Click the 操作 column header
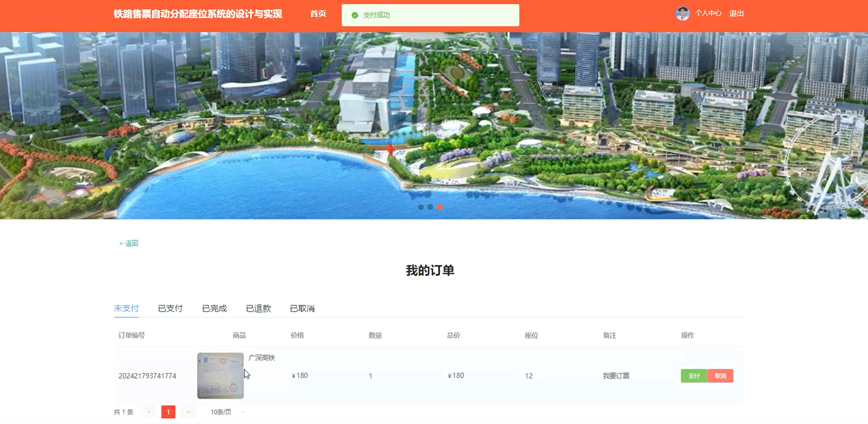The image size is (868, 424). tap(688, 335)
